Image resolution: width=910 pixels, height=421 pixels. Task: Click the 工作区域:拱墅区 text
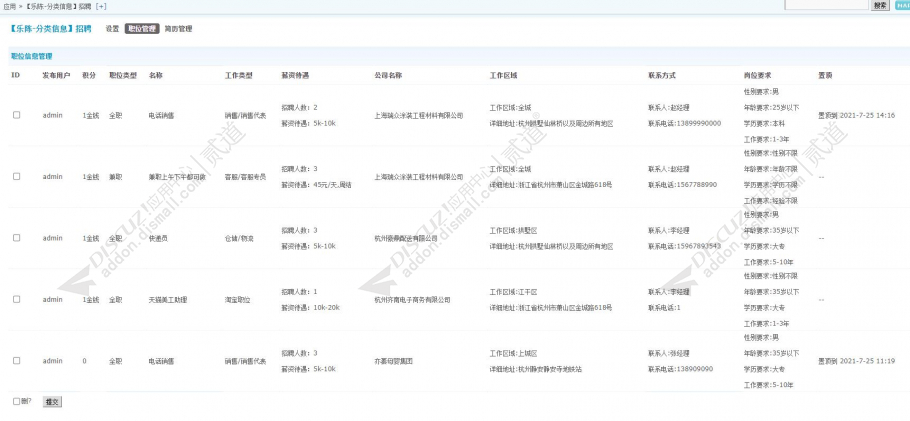514,230
